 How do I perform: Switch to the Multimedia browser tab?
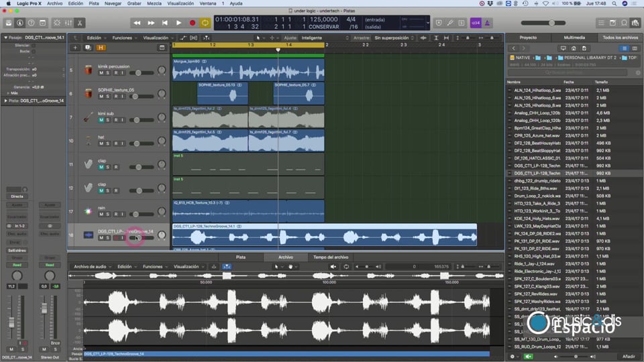[574, 38]
